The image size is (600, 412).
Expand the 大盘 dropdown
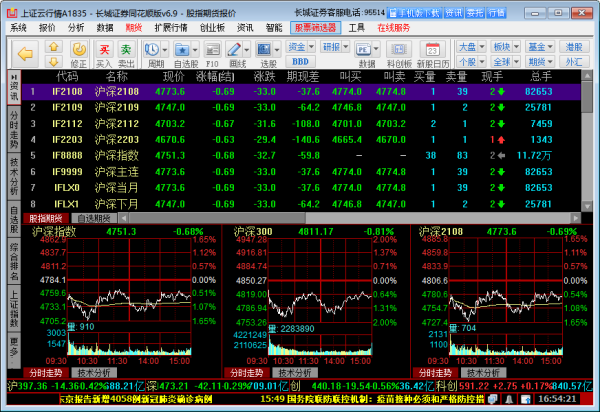[470, 46]
